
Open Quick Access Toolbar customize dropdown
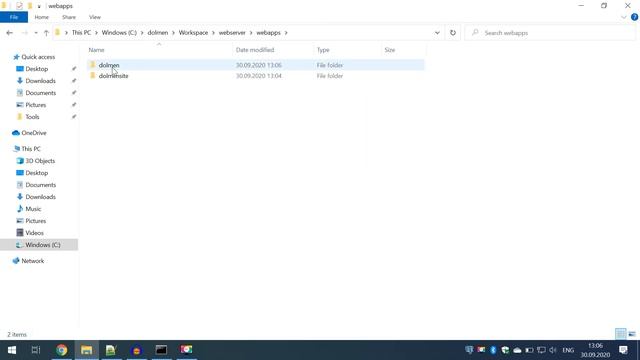click(39, 6)
